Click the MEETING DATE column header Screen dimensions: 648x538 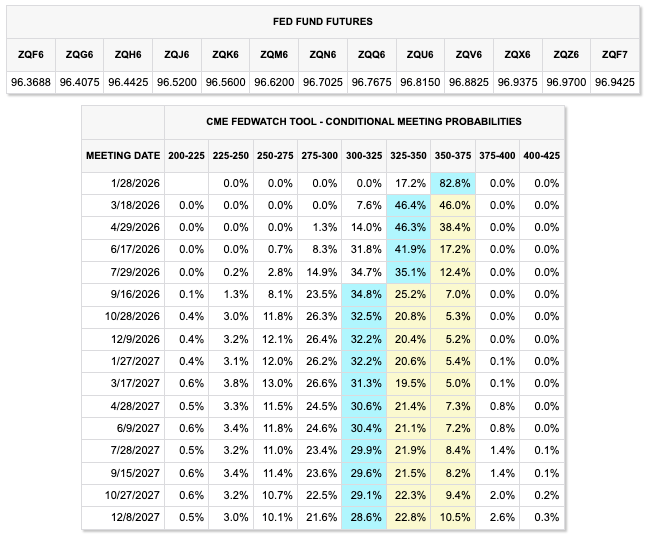(x=123, y=156)
